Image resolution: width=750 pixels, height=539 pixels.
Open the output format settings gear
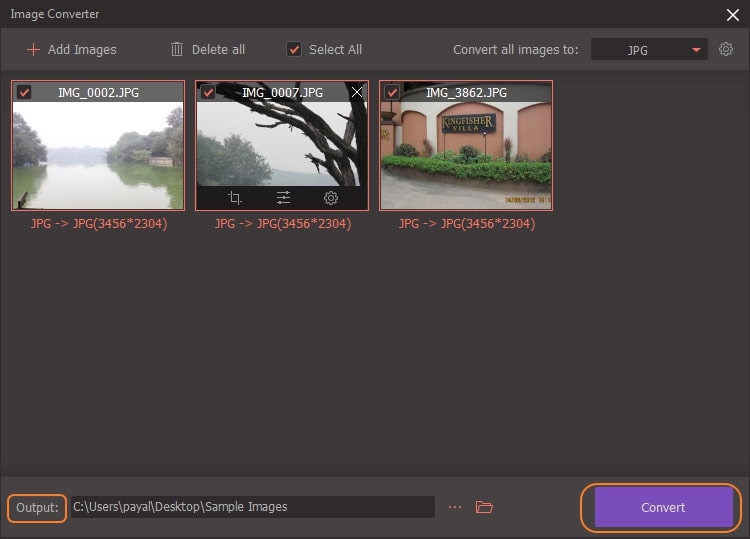[726, 49]
